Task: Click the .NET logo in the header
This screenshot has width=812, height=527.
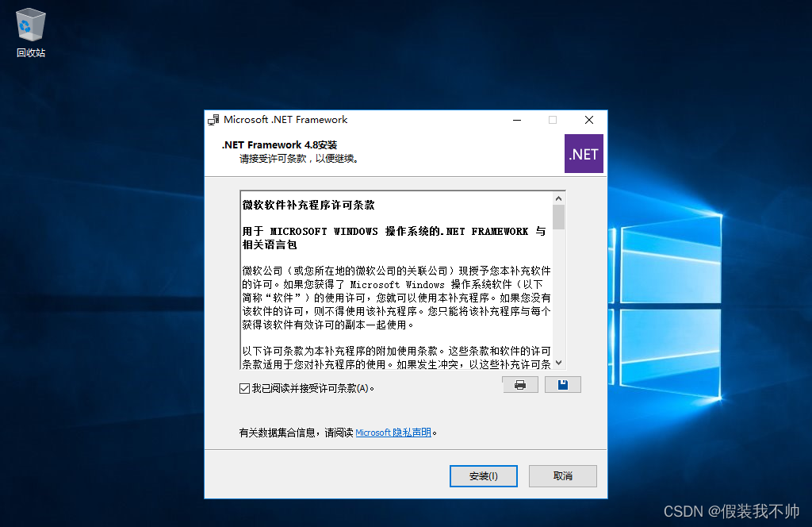Action: click(x=584, y=153)
